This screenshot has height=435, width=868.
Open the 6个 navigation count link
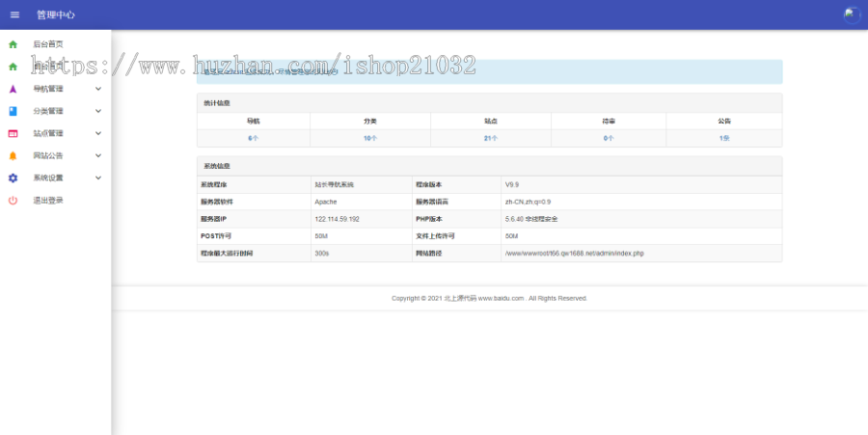(253, 138)
